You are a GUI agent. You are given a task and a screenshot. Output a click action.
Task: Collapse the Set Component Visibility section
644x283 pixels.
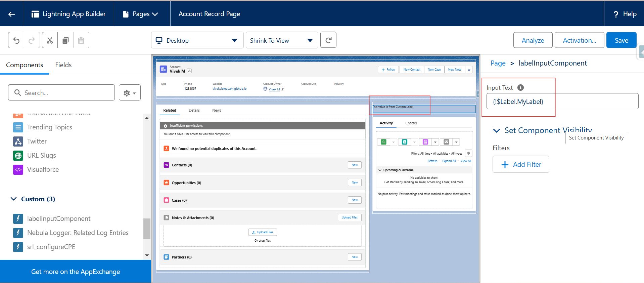pos(497,130)
